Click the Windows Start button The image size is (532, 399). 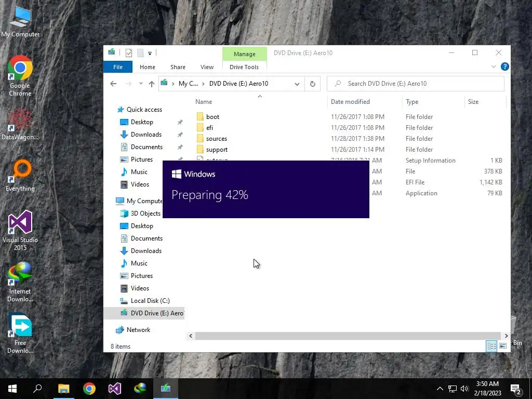[12, 389]
